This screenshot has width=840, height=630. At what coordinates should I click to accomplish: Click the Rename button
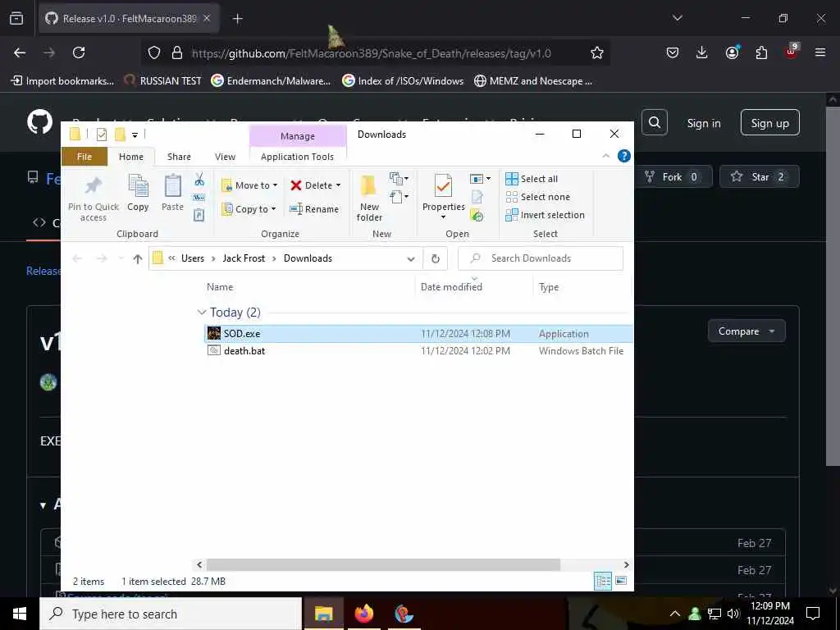point(314,209)
